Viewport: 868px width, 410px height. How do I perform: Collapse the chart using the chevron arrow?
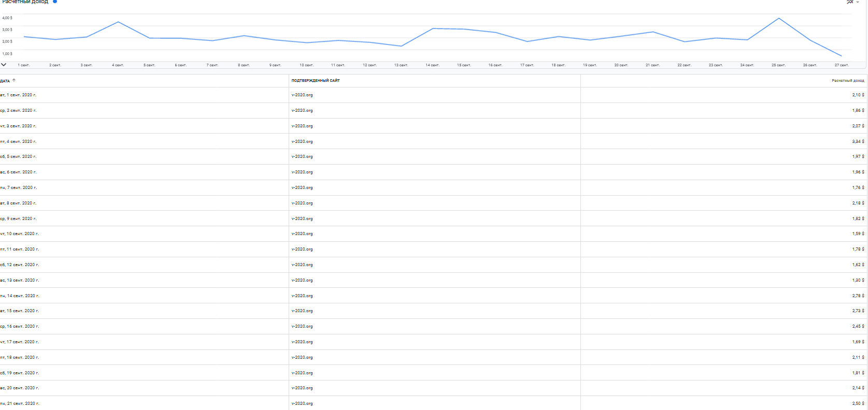point(4,65)
